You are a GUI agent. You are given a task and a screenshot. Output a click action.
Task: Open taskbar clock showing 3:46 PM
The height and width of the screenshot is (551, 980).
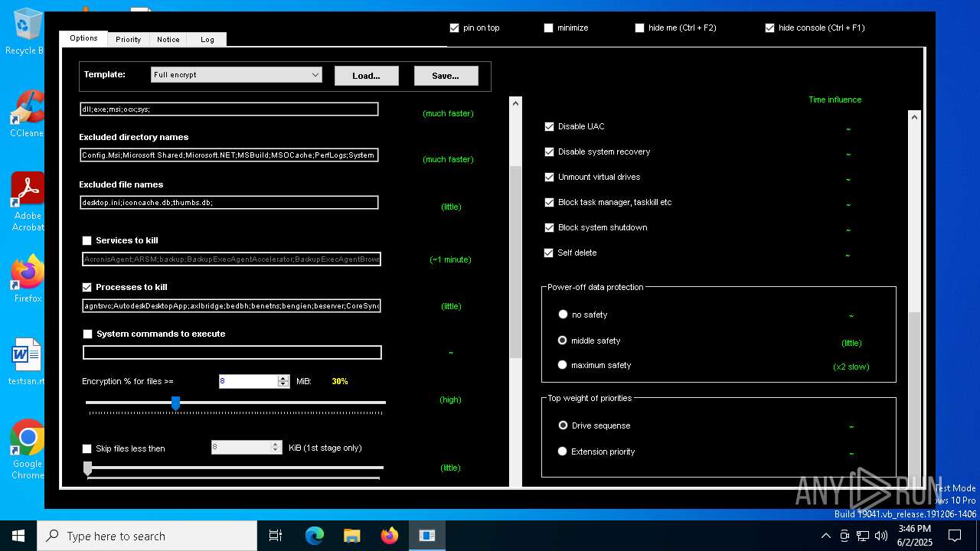(x=913, y=536)
